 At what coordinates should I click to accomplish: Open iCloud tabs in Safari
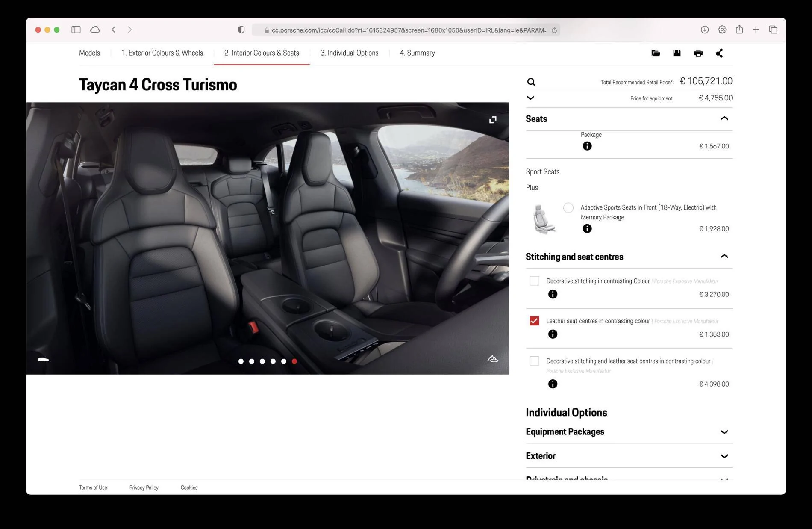(95, 30)
